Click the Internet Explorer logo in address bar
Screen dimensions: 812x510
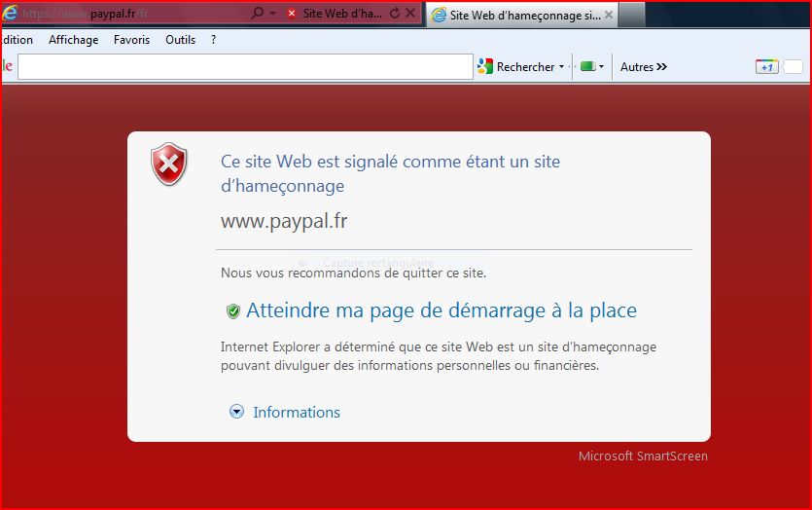pyautogui.click(x=10, y=13)
